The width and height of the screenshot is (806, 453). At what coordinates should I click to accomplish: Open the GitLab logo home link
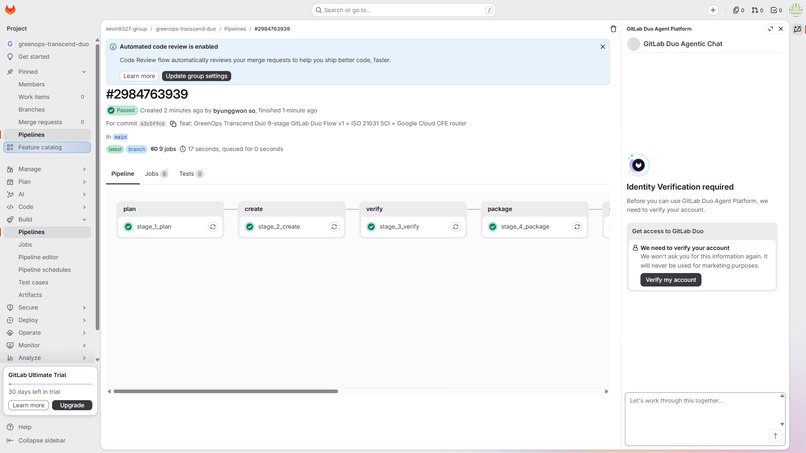pyautogui.click(x=10, y=10)
